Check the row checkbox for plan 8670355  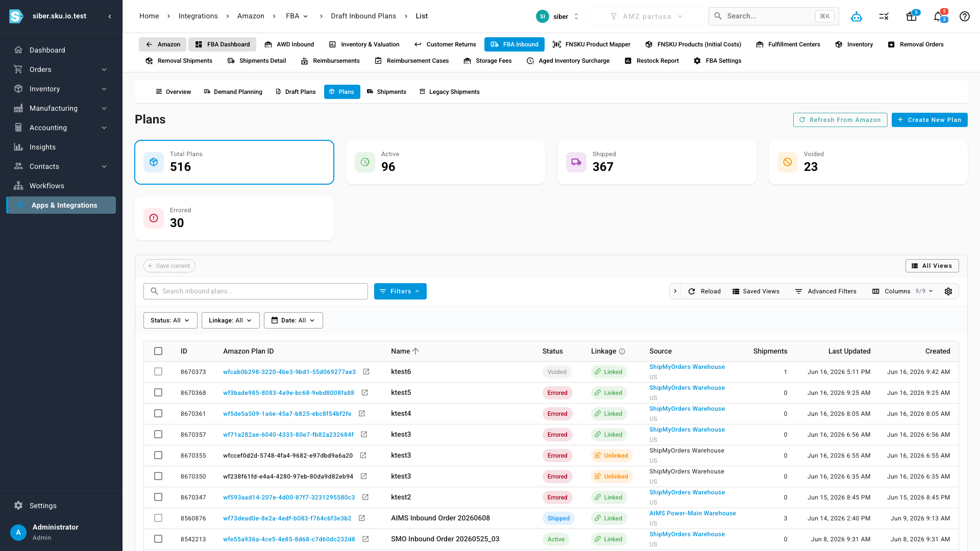click(158, 456)
